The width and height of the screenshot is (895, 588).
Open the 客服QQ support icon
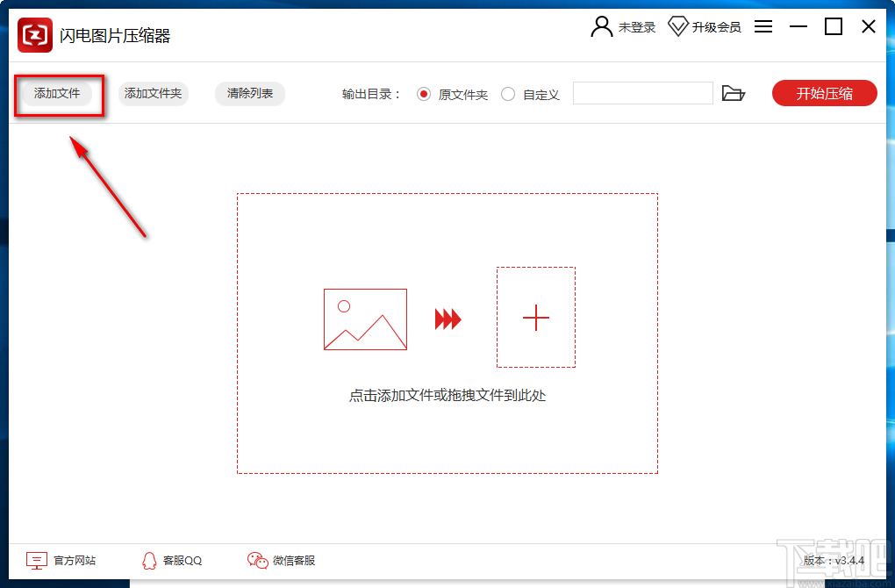click(147, 560)
